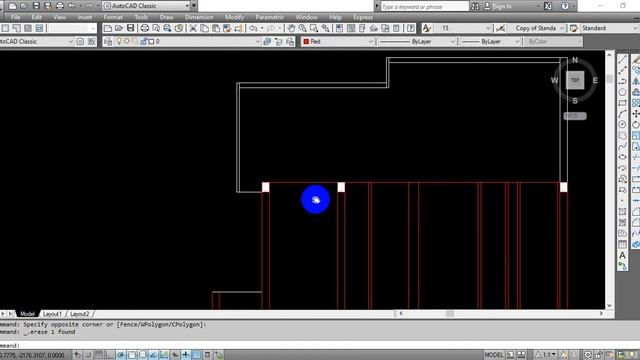Select the Polyline tool in Draw toolbar
640x360 pixels.
coord(622,81)
